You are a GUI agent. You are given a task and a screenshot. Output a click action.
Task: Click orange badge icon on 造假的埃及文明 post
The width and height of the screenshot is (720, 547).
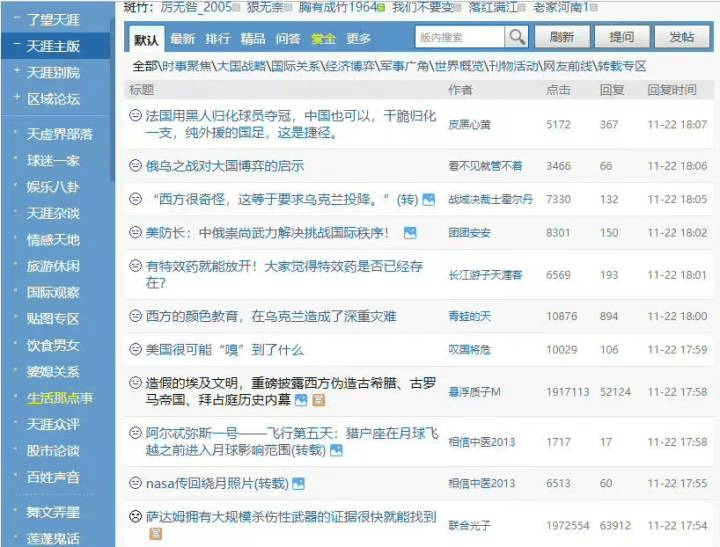[x=318, y=400]
